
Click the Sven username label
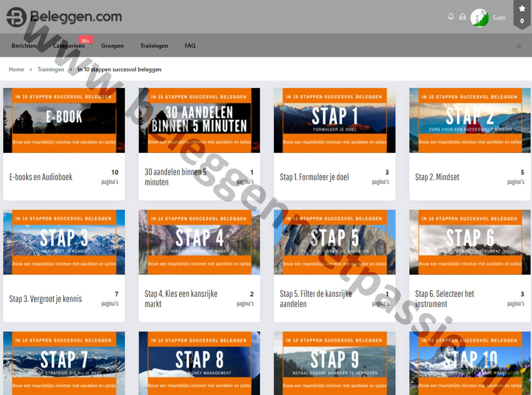pos(499,18)
